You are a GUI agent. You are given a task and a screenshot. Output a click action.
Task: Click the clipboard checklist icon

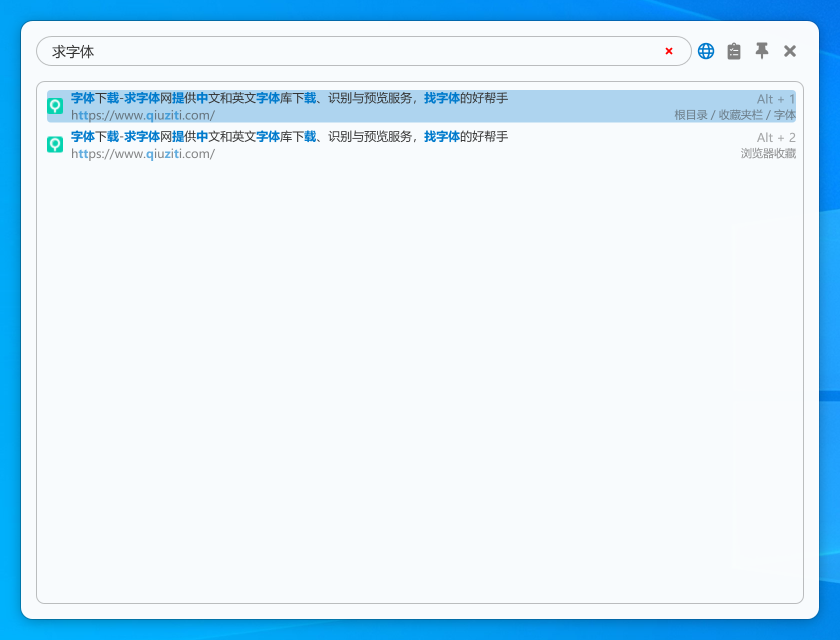(734, 51)
